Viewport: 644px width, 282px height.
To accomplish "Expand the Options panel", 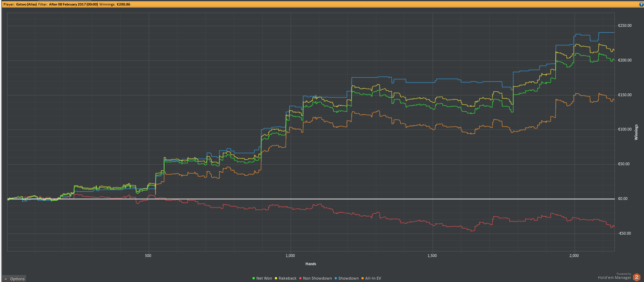I will 14,279.
